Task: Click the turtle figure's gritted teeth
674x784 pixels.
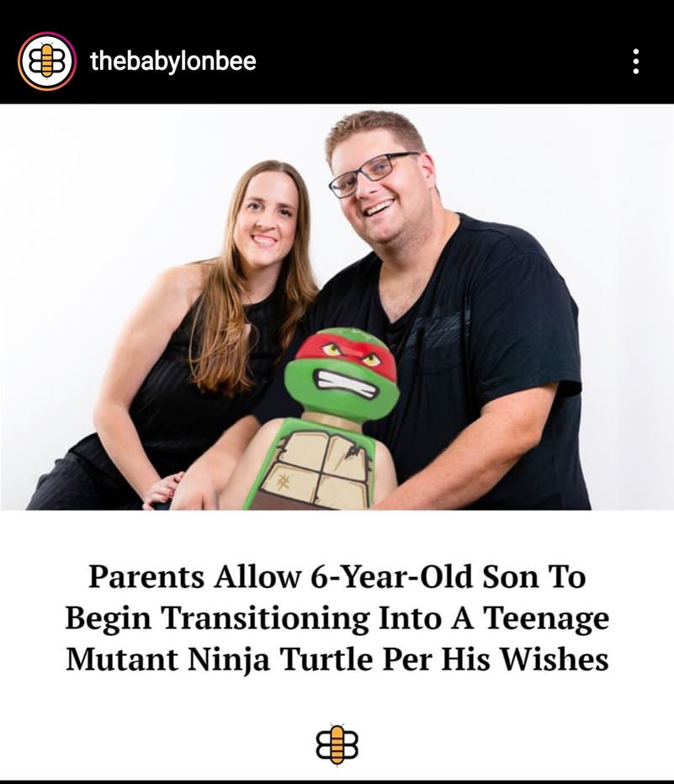Action: 348,384
